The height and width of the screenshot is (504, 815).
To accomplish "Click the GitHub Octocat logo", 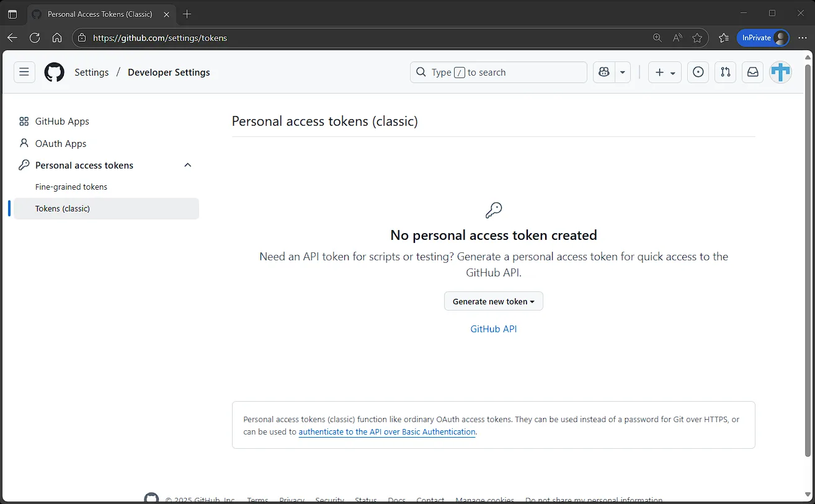I will [55, 73].
